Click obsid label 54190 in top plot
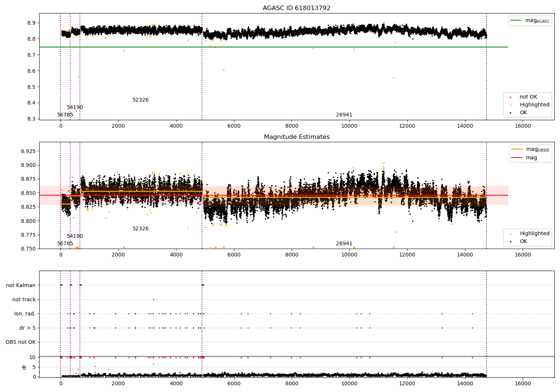 coord(75,108)
